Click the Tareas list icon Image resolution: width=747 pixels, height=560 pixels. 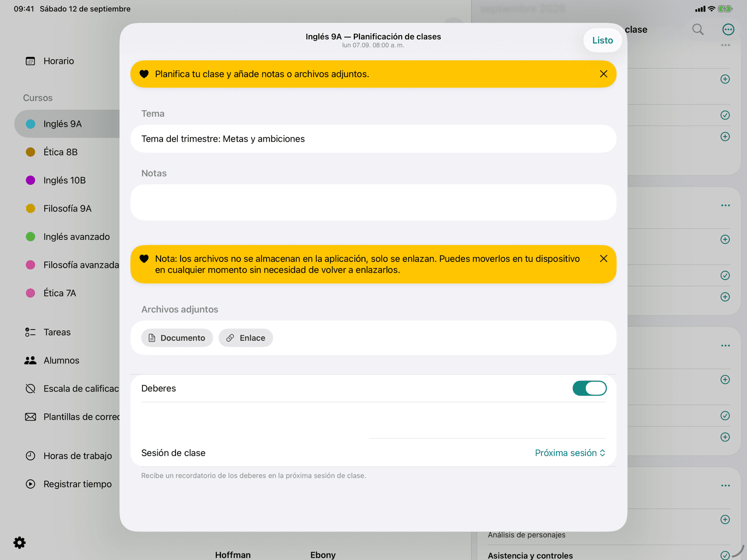[x=30, y=332]
